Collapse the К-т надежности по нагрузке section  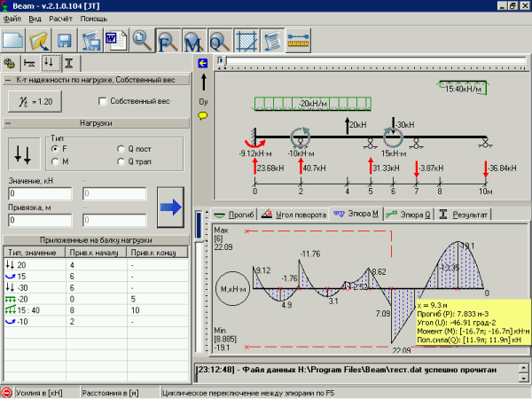click(8, 80)
